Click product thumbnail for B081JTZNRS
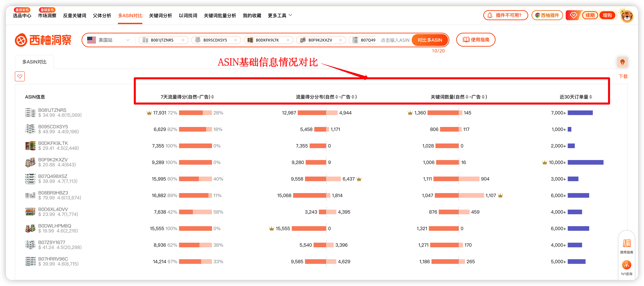 coord(30,113)
